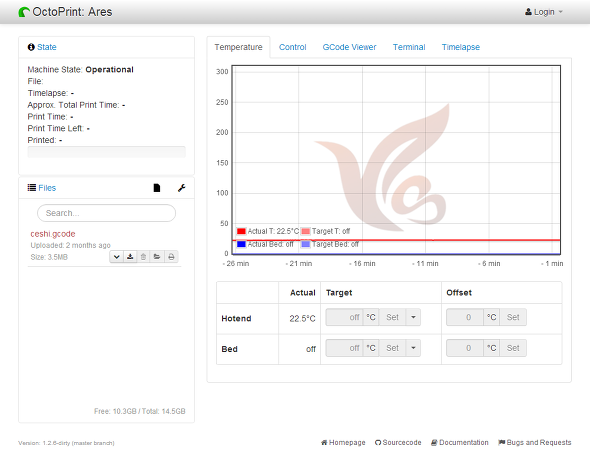Viewport: 590px width, 455px height.
Task: Click Hotend actual value 22.5°C
Action: coord(302,319)
